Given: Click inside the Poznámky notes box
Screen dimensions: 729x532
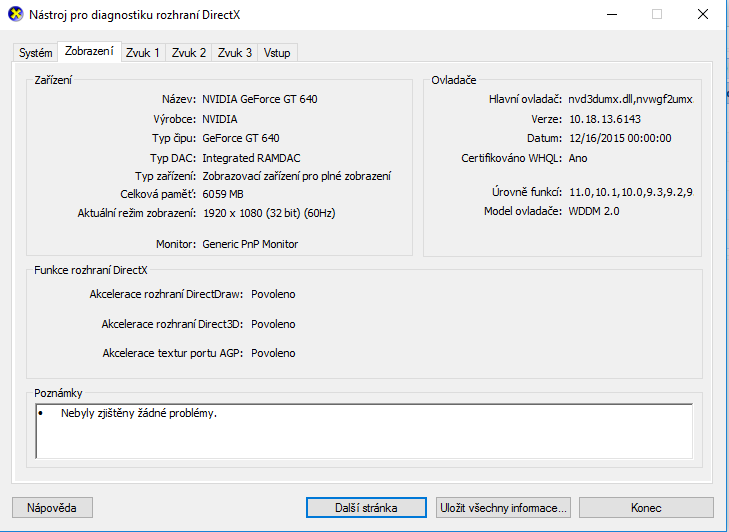Looking at the screenshot, I should coord(363,430).
